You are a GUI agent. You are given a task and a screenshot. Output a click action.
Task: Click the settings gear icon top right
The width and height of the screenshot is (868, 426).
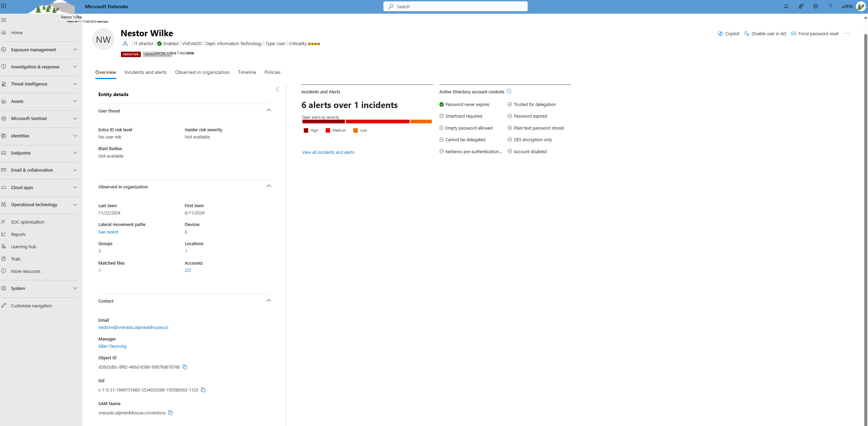click(x=815, y=6)
